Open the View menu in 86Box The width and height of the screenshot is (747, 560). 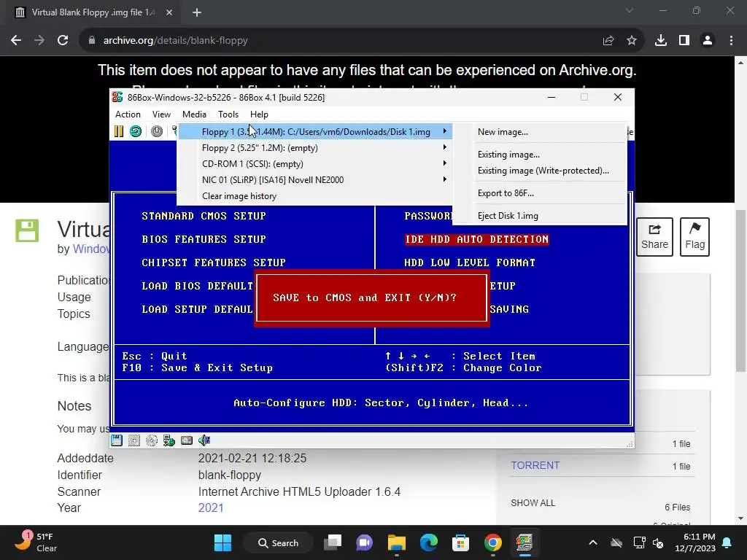coord(161,114)
